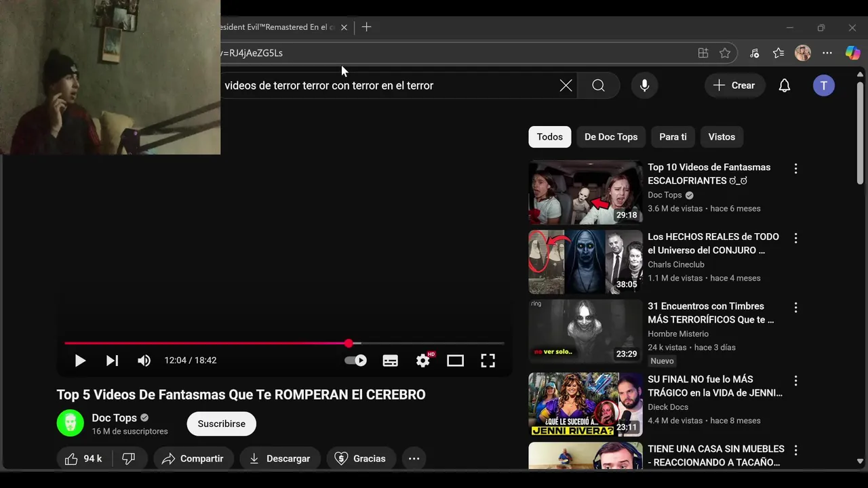Viewport: 868px width, 488px height.
Task: Click the search magnifier button
Action: click(598, 85)
